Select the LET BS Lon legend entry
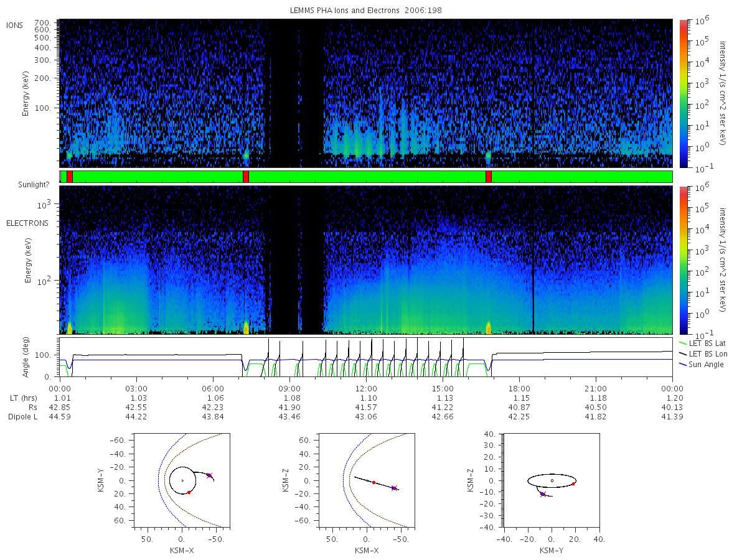The height and width of the screenshot is (560, 747). pyautogui.click(x=702, y=353)
